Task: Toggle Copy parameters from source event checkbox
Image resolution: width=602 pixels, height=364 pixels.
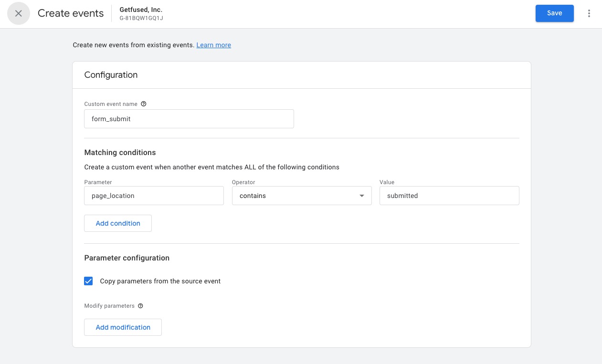Action: click(88, 281)
